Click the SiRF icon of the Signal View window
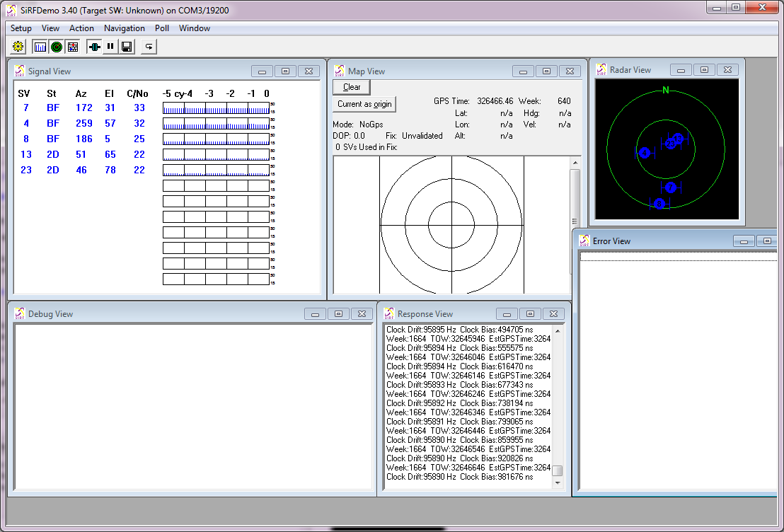Screen dimensions: 784x532 click(20, 71)
